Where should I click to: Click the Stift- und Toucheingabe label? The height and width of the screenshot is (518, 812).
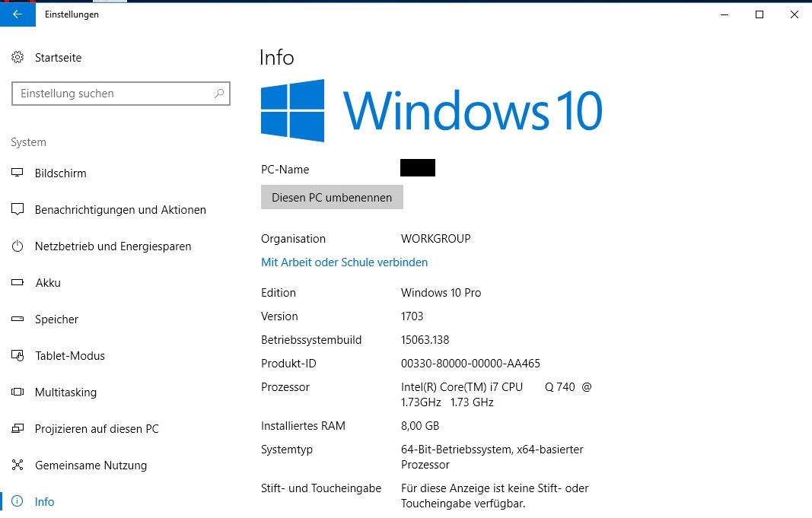[x=321, y=488]
